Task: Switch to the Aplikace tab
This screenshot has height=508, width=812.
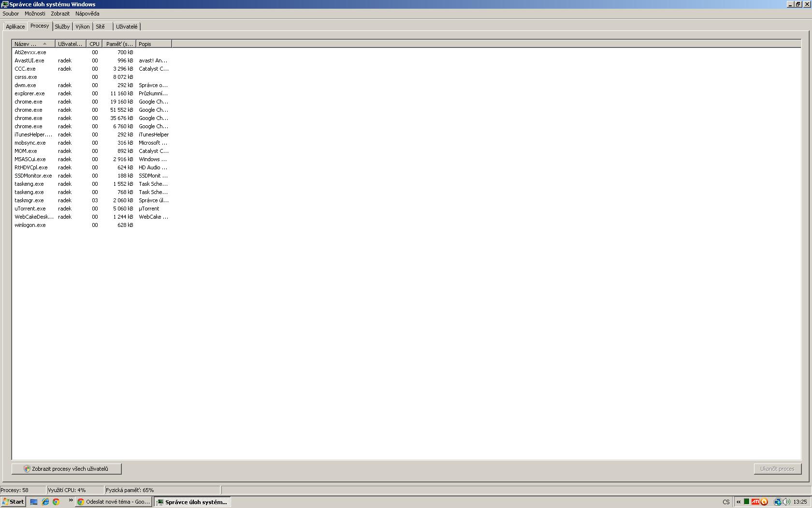Action: coord(15,27)
